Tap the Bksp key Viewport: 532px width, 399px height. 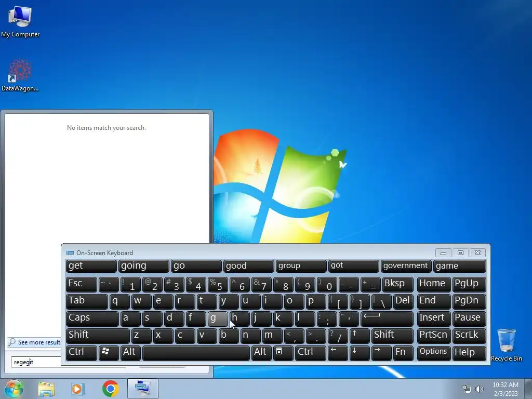coord(397,284)
